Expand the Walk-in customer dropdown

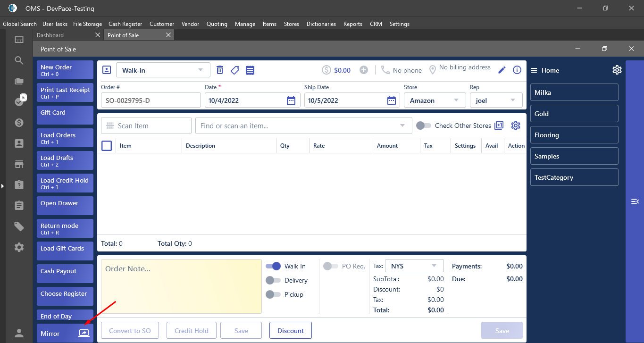coord(201,70)
